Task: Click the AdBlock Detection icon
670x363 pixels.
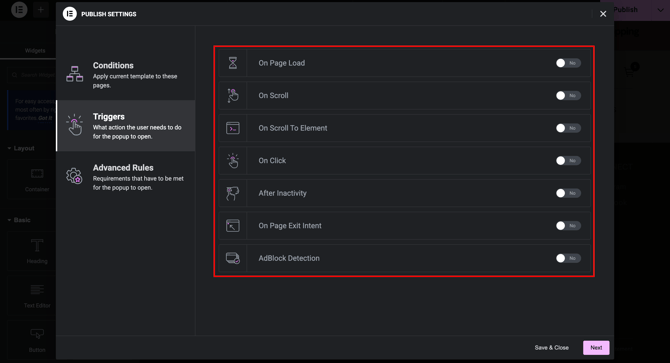Action: pos(232,258)
